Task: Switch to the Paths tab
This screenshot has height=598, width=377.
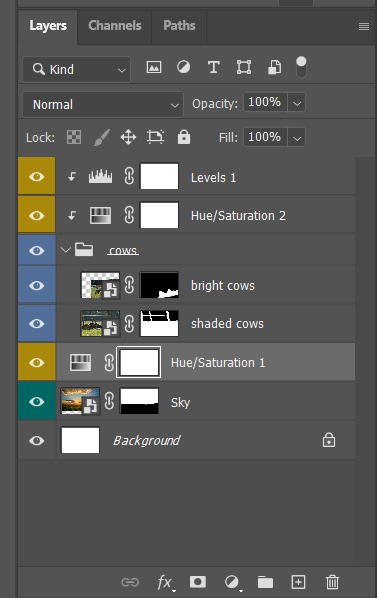Action: 179,26
